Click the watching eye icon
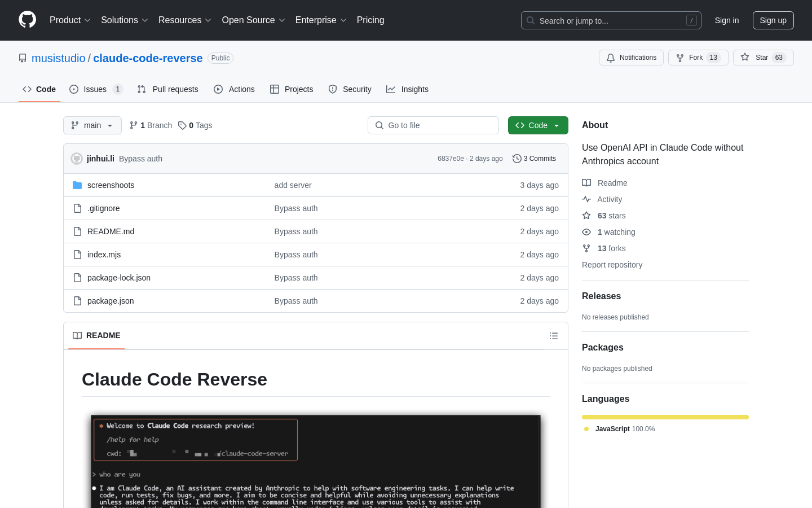This screenshot has height=508, width=812. coord(586,232)
